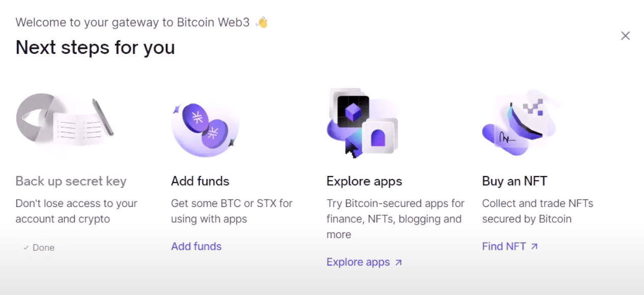The width and height of the screenshot is (644, 295).
Task: Click the STX coins illustration
Action: point(206,127)
